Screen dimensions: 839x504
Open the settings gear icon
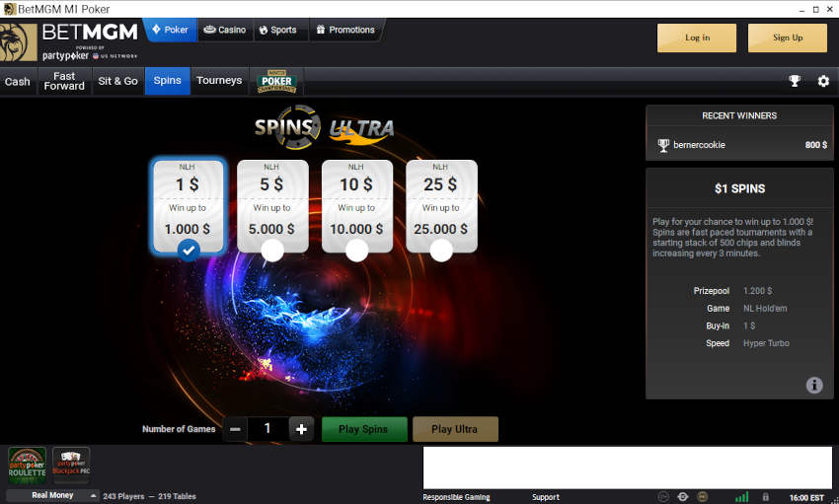[x=823, y=81]
